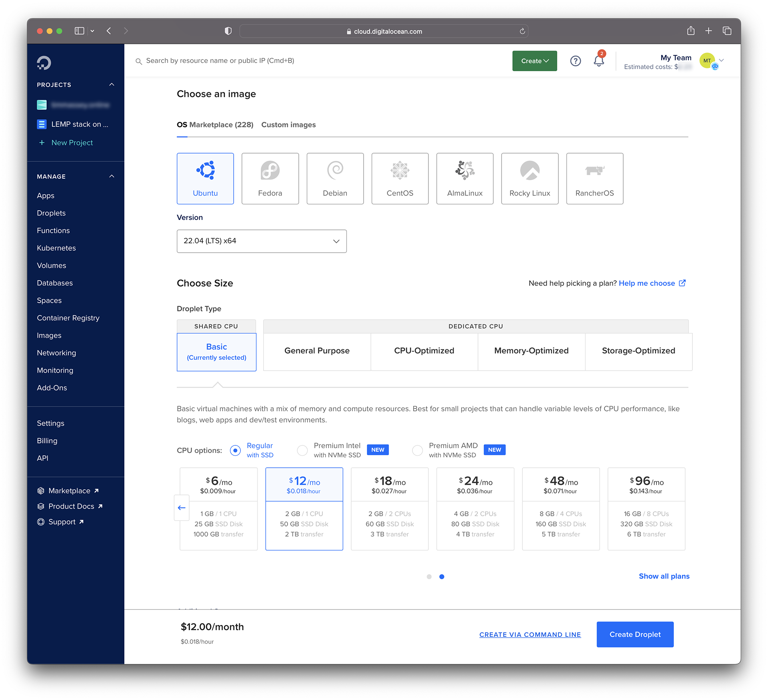Viewport: 768px width, 700px height.
Task: Collapse the PROJECTS section
Action: (112, 85)
